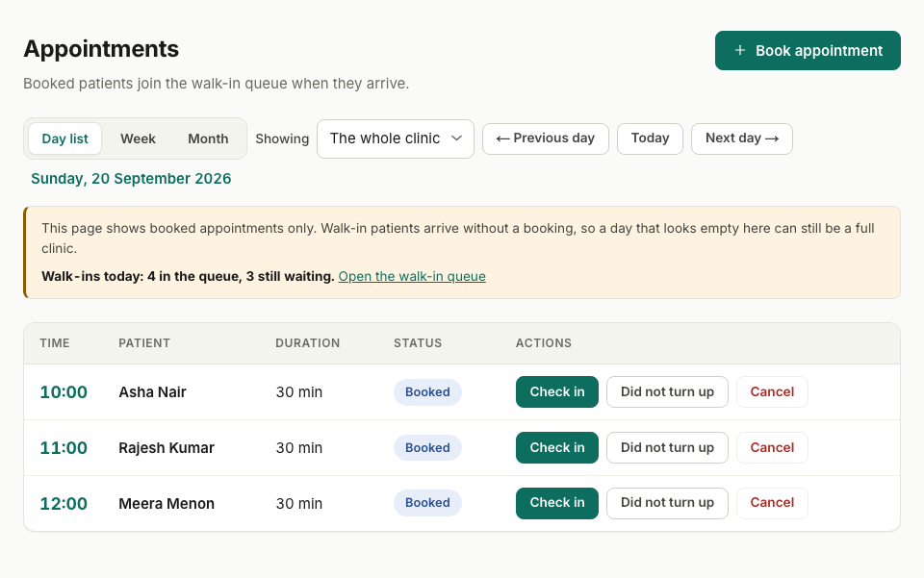Jump to Today
This screenshot has width=924, height=578.
coord(650,138)
